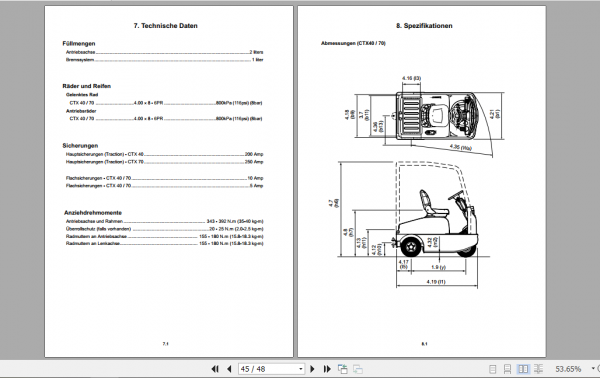Click the 53.65% zoom level value

tap(568, 369)
